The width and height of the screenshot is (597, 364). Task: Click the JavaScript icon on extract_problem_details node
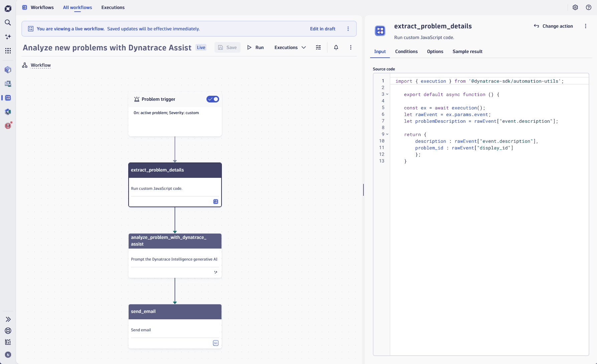coord(216,202)
